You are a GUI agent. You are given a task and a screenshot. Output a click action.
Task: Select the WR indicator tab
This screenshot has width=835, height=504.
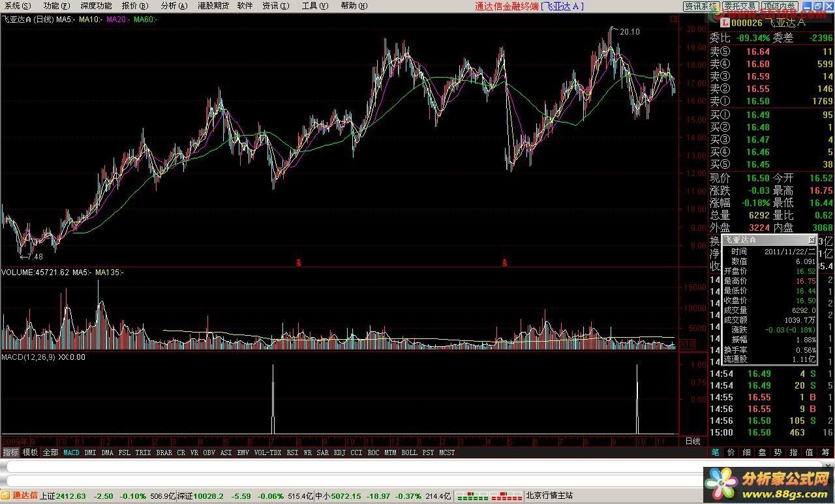tap(307, 452)
